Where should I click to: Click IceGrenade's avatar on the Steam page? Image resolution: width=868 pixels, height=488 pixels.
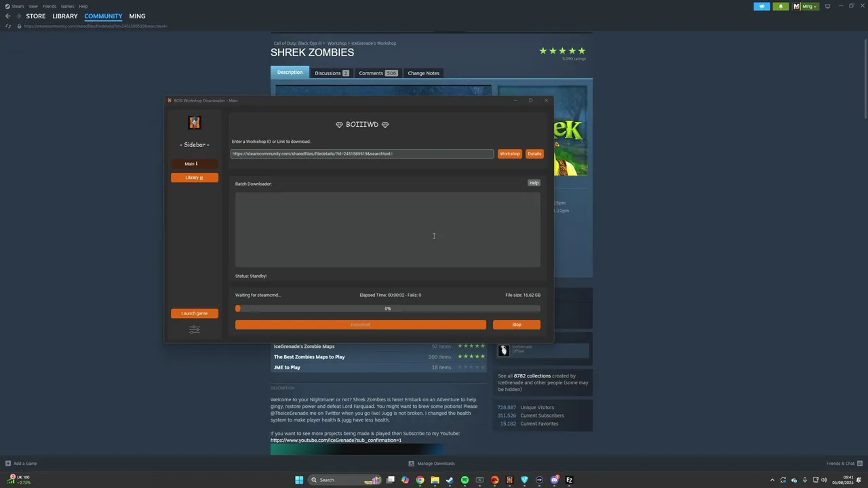click(503, 350)
